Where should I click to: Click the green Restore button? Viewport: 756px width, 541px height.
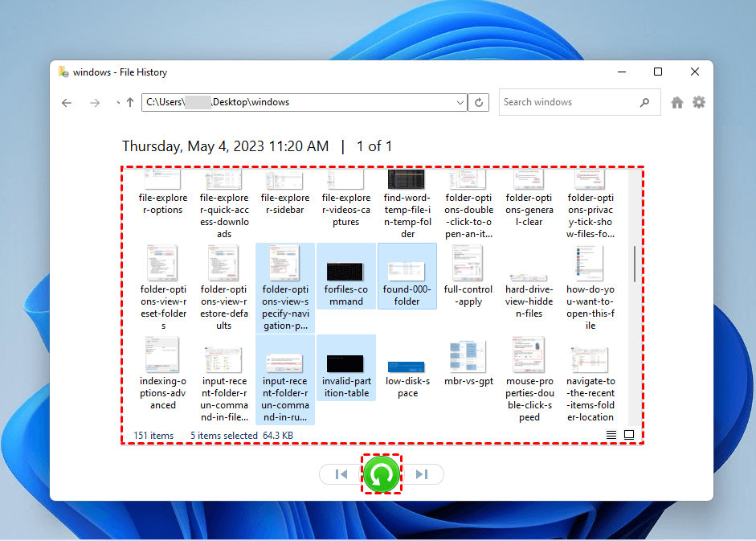pos(382,474)
